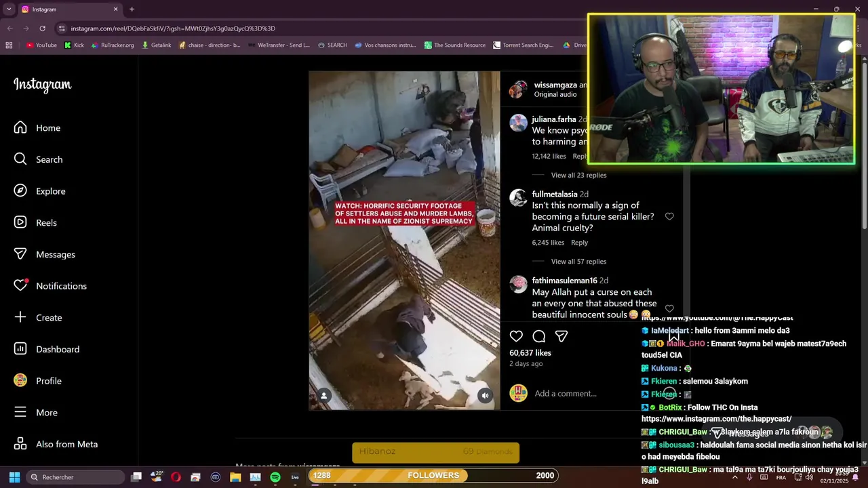Open fathimasuleman16's profile link
868x488 pixels.
[x=564, y=281]
